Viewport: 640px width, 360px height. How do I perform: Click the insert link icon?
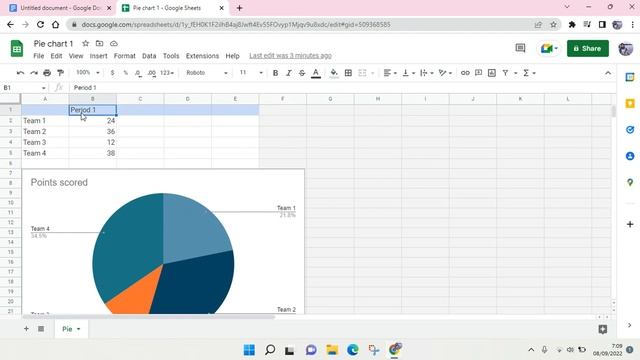click(465, 73)
